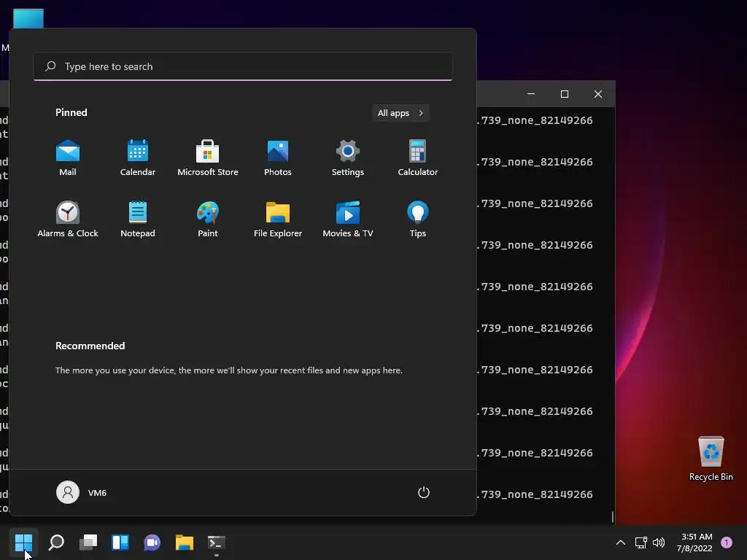Viewport: 747px width, 560px height.
Task: Open the Paint app
Action: (x=208, y=219)
